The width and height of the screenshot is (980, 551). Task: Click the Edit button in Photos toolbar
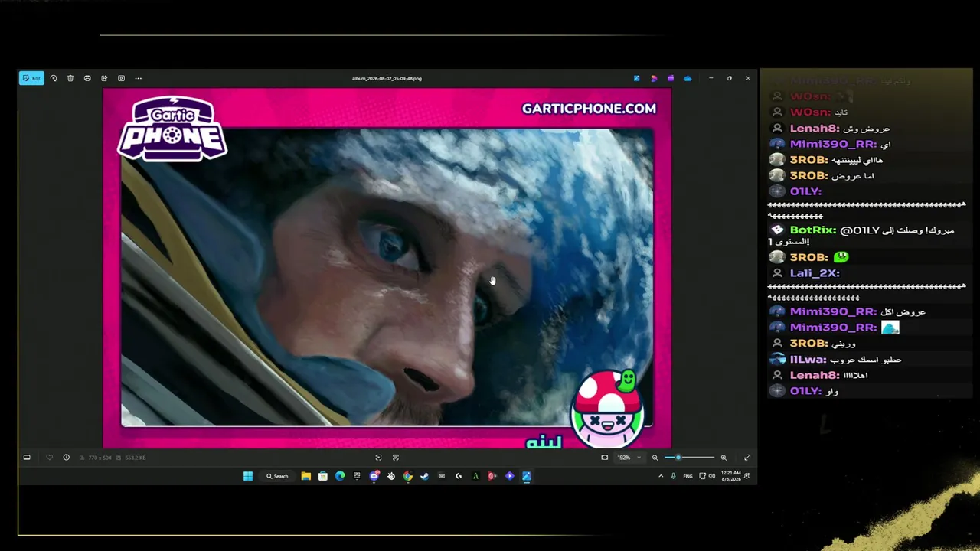31,78
